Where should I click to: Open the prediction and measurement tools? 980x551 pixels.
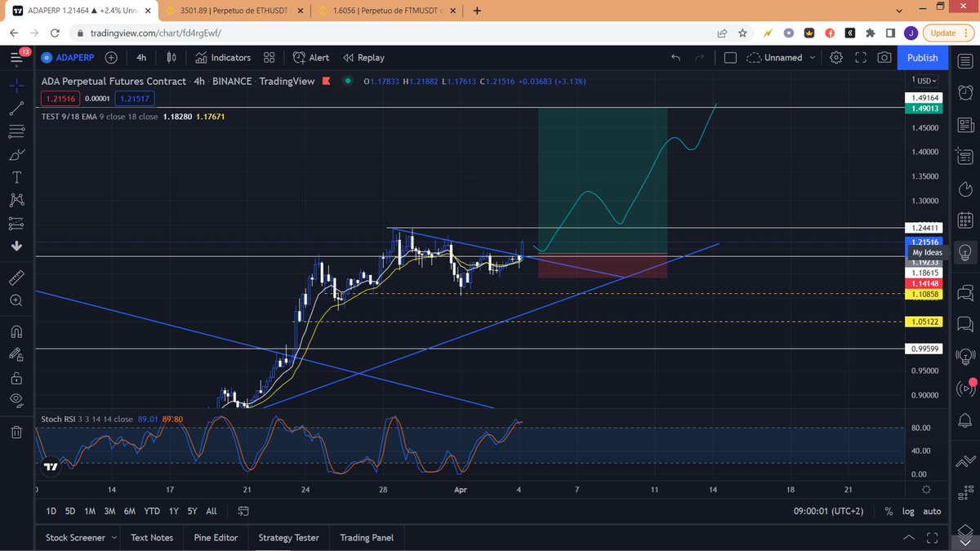(16, 223)
